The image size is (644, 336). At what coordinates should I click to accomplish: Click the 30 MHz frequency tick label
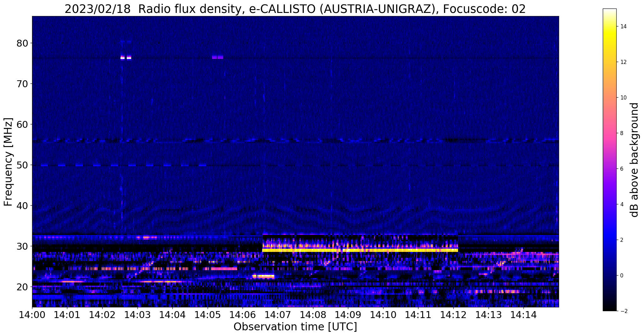tap(22, 246)
